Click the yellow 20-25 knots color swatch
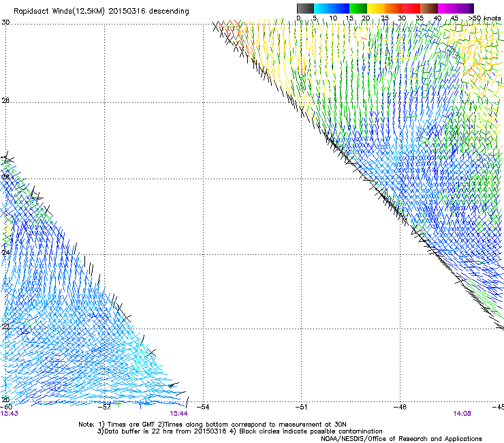This screenshot has height=443, width=504. pyautogui.click(x=376, y=8)
